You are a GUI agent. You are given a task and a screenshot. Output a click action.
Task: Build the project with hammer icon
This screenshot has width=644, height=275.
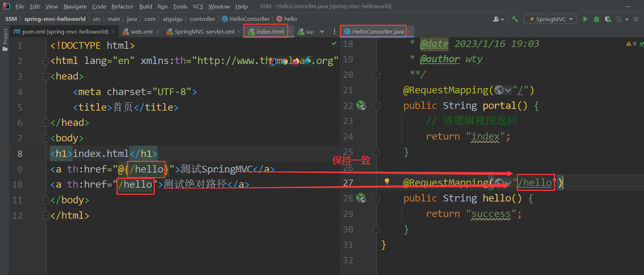[515, 19]
